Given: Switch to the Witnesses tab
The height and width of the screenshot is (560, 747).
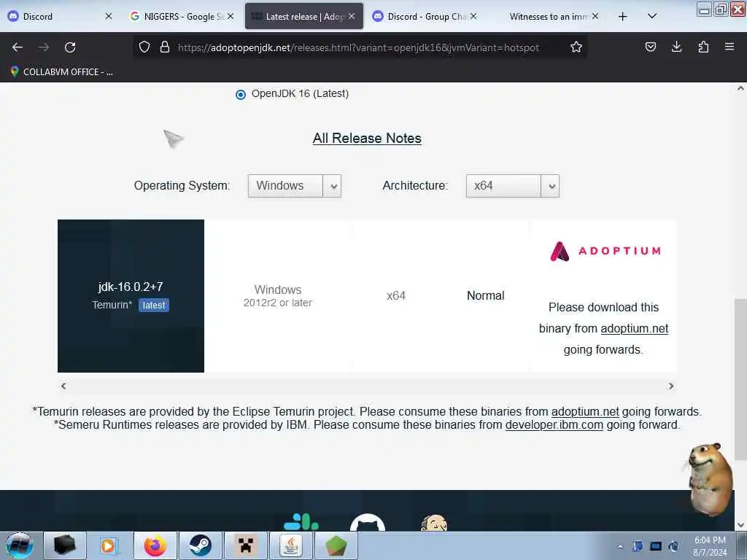Looking at the screenshot, I should pyautogui.click(x=548, y=16).
